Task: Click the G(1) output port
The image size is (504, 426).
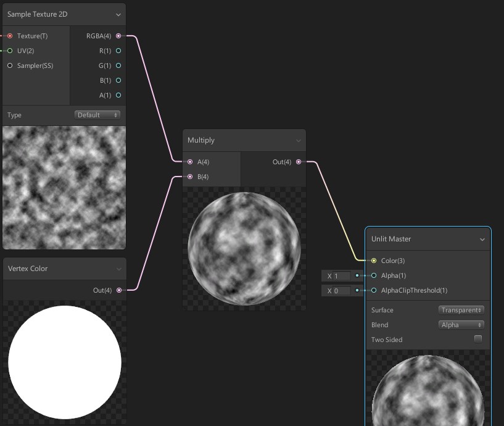Action: tap(118, 65)
